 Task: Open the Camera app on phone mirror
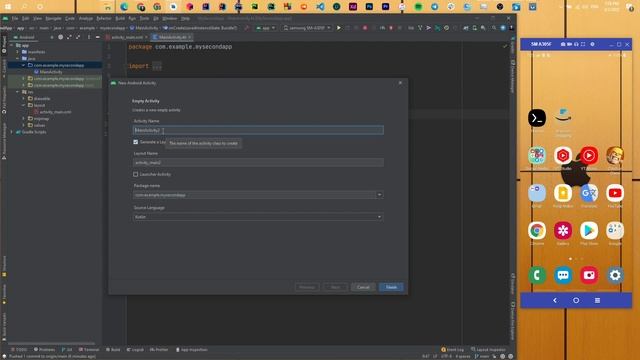coord(589,275)
